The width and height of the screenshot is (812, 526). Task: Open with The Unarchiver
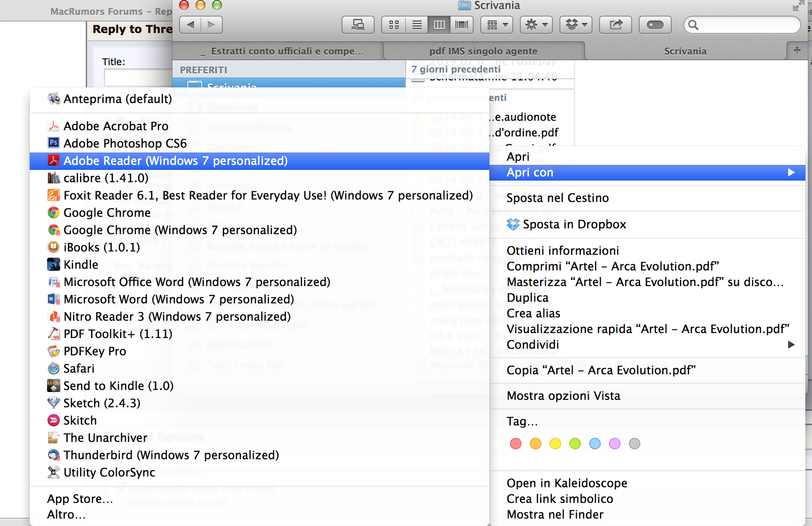tap(260, 438)
